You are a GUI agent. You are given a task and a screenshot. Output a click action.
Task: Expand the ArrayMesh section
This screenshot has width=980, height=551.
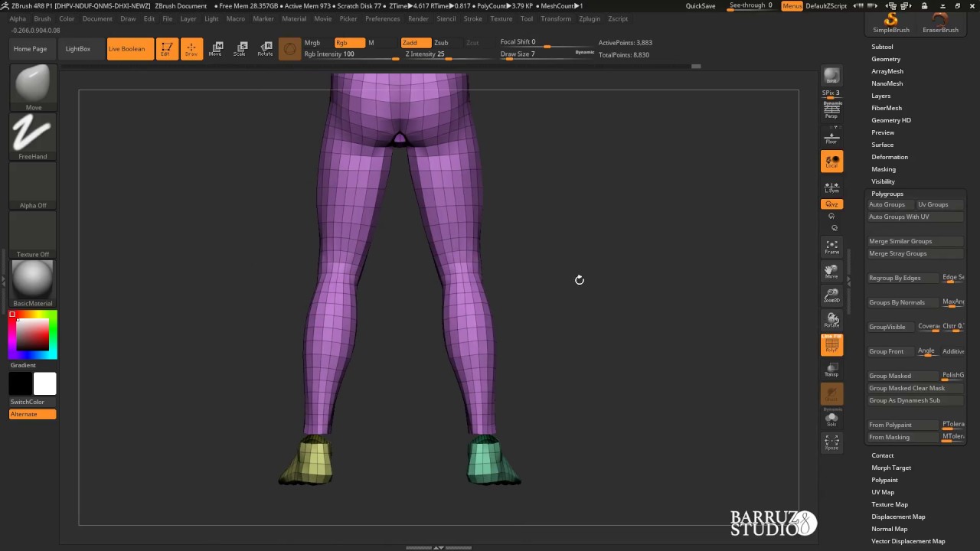[887, 71]
